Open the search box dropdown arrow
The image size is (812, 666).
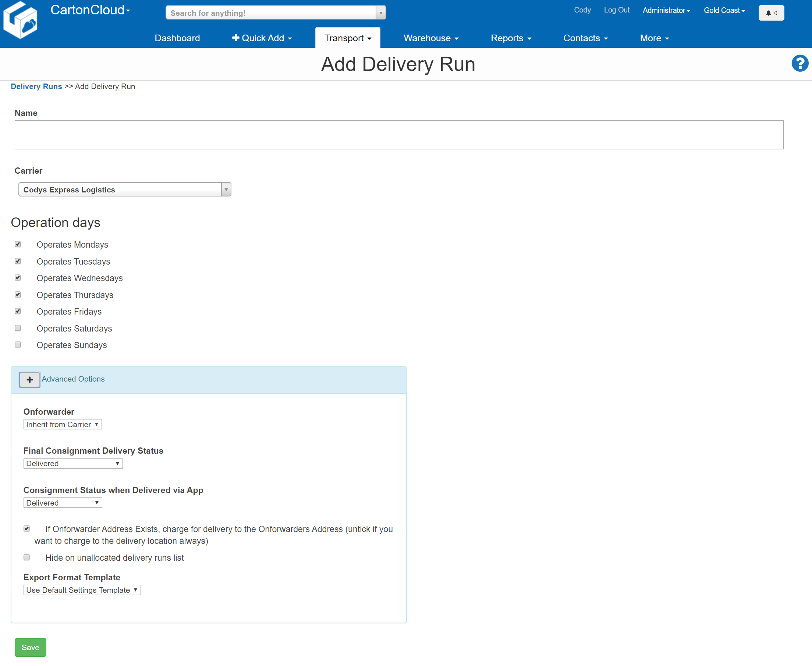click(380, 13)
